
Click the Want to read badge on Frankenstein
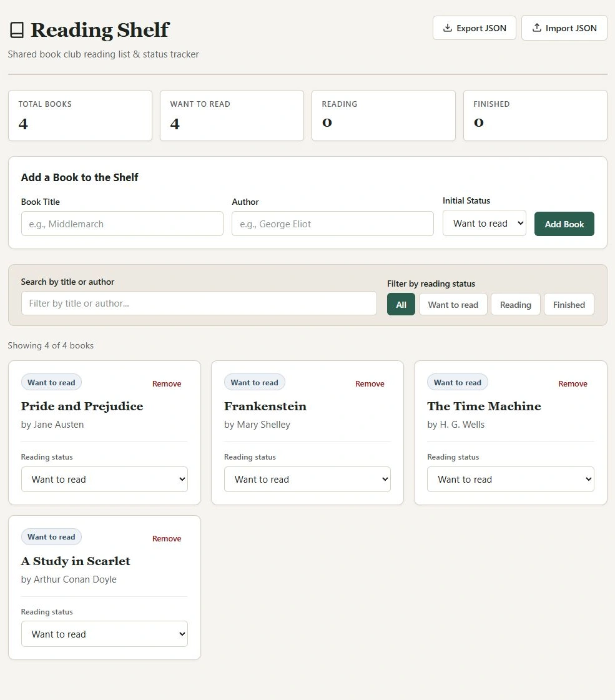tap(254, 382)
